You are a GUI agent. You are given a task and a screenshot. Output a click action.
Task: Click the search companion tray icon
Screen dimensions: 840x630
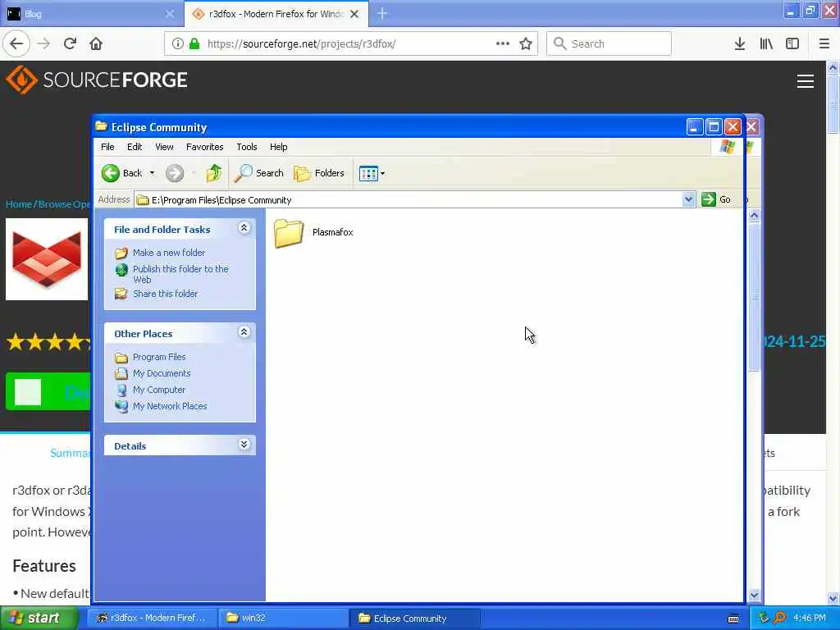[x=779, y=618]
